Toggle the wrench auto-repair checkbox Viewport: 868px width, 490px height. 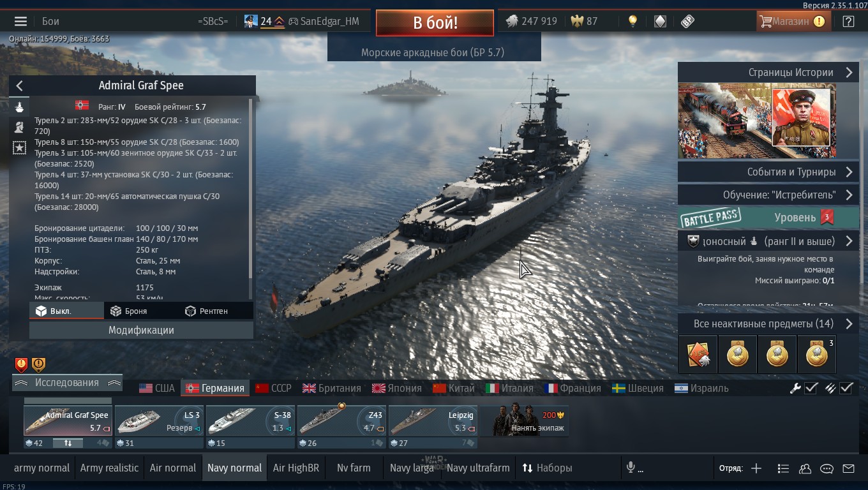pyautogui.click(x=811, y=388)
